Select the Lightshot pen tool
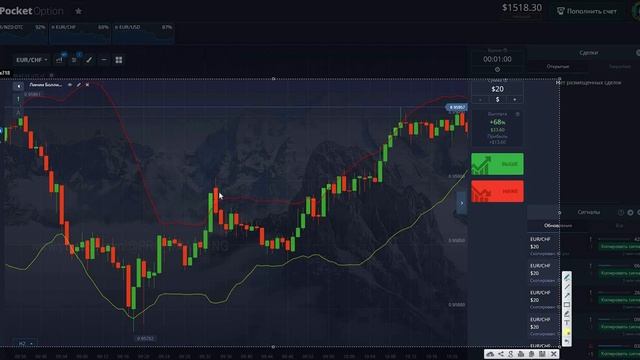 point(567,277)
